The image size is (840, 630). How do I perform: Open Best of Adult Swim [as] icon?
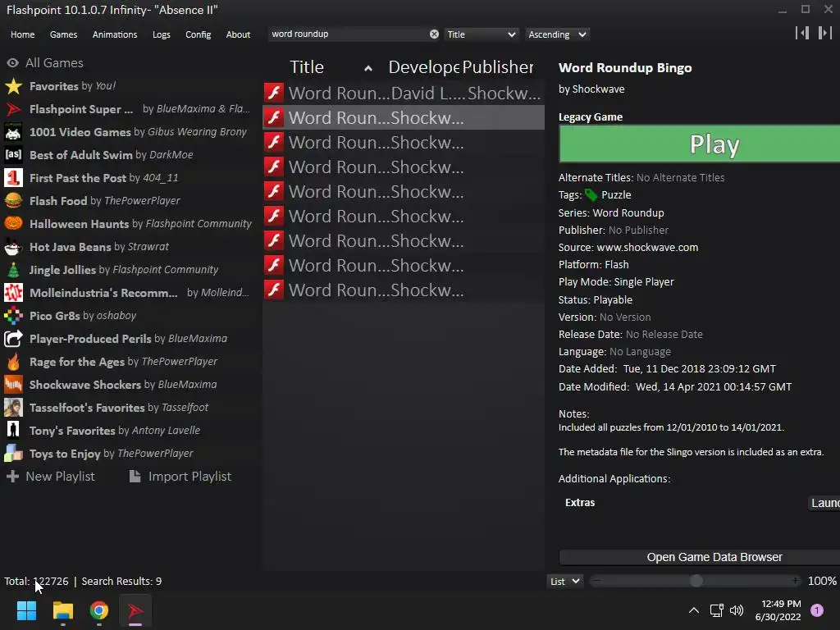click(x=13, y=155)
